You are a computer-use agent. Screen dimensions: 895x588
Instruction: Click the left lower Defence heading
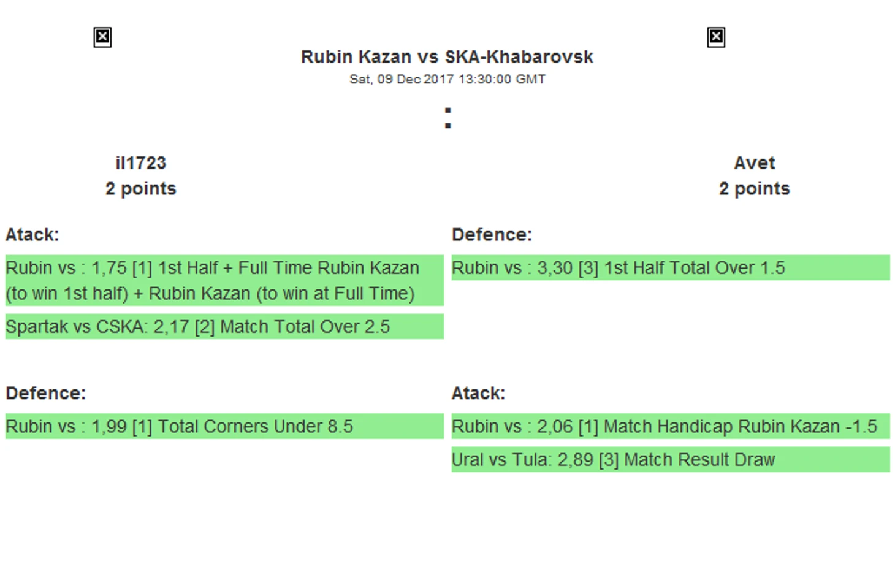click(46, 393)
